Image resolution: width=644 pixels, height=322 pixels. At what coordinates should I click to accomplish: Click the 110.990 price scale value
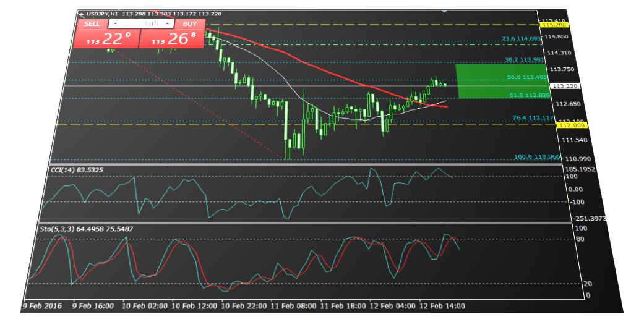tap(577, 159)
